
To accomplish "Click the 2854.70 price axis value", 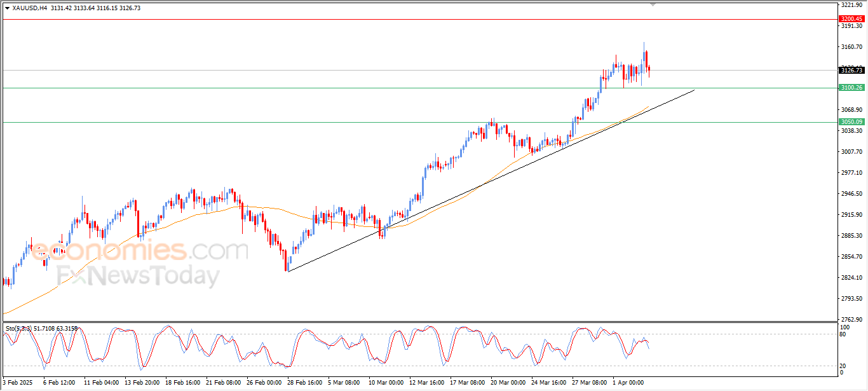I will coord(851,257).
